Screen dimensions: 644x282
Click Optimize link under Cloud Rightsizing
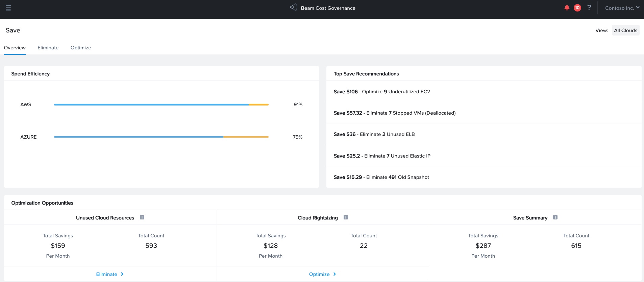(319, 274)
